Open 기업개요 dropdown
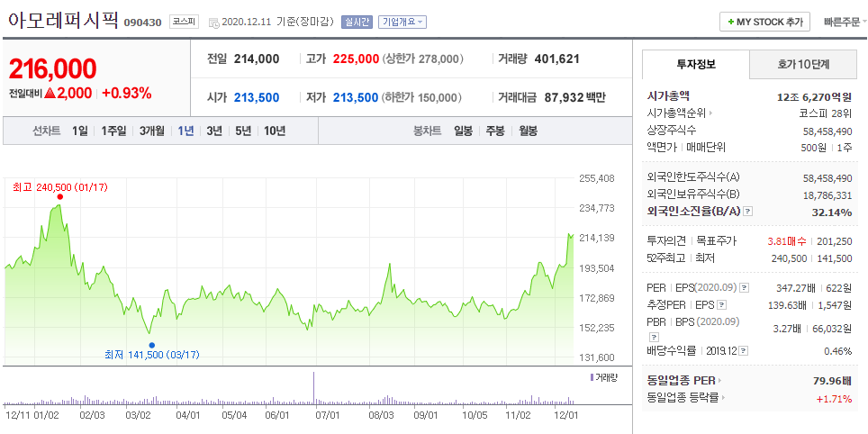The height and width of the screenshot is (434, 868). pos(402,23)
